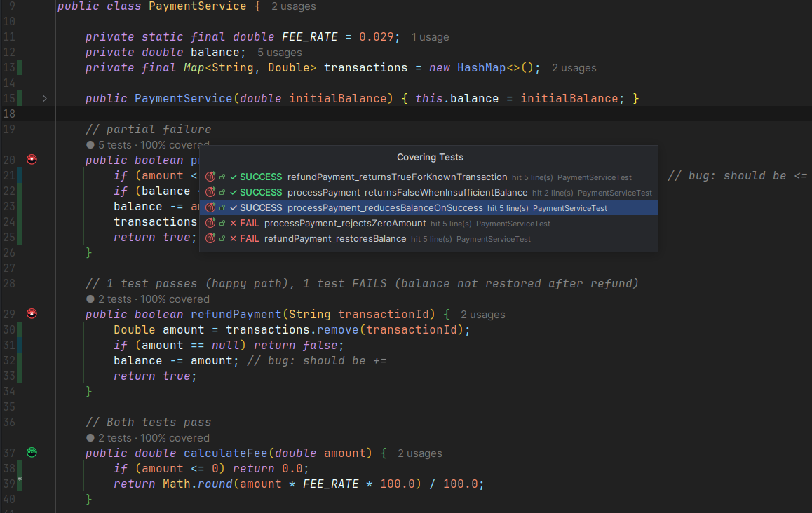This screenshot has height=513, width=812.
Task: Click 'HashMap' in the transactions declaration
Action: [x=481, y=68]
